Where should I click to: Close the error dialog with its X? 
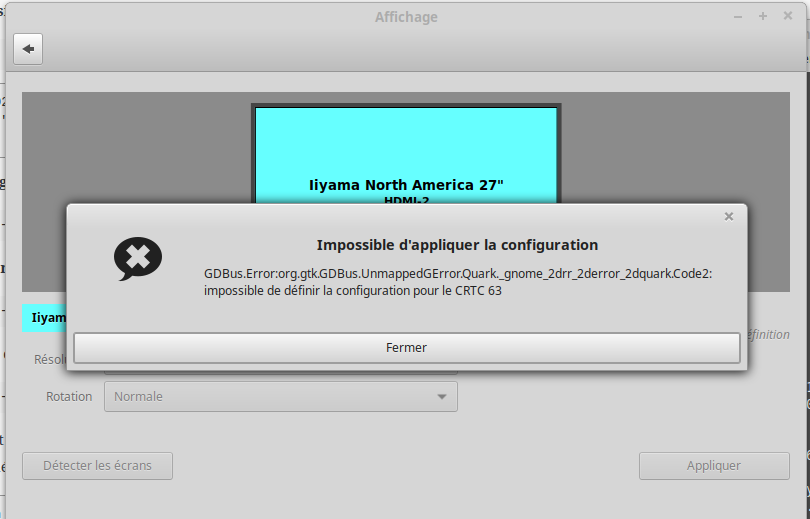coord(729,216)
